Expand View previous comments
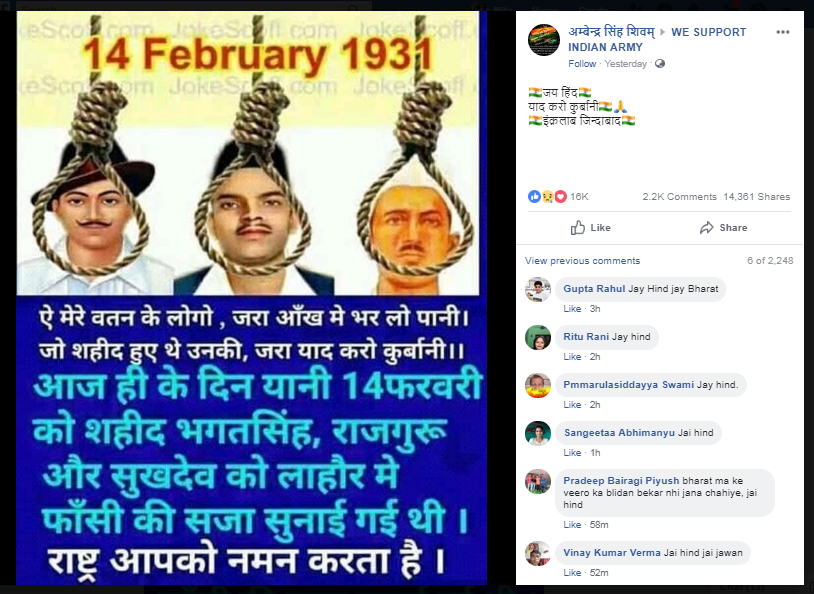 click(x=582, y=261)
